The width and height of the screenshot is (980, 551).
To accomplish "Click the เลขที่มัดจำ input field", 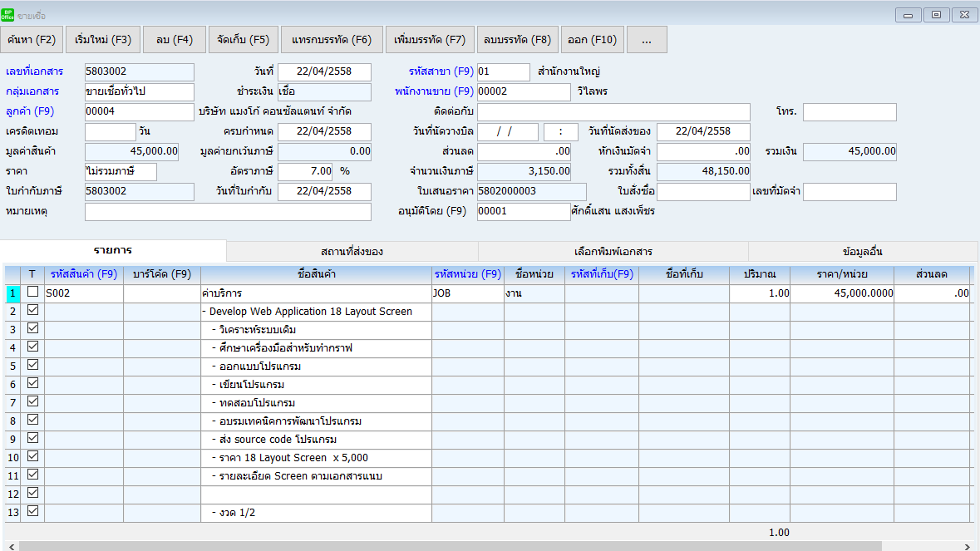I will point(849,191).
